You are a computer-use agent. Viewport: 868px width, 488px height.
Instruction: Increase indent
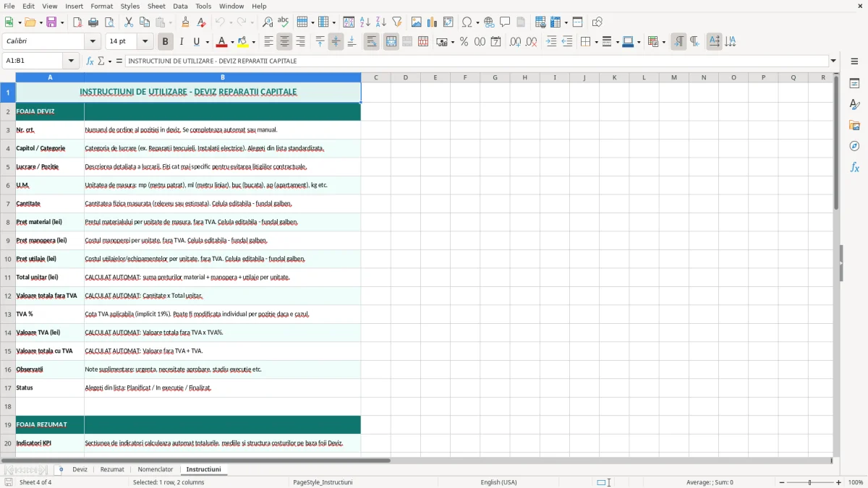click(551, 42)
